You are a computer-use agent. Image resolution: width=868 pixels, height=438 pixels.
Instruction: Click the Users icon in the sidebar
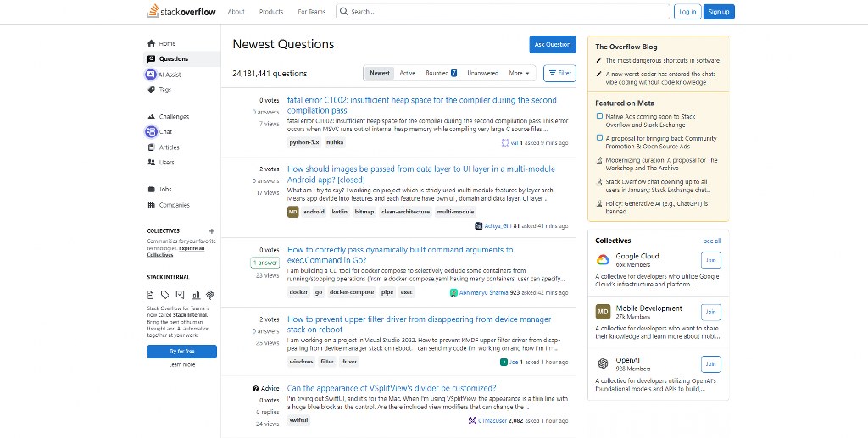point(151,162)
